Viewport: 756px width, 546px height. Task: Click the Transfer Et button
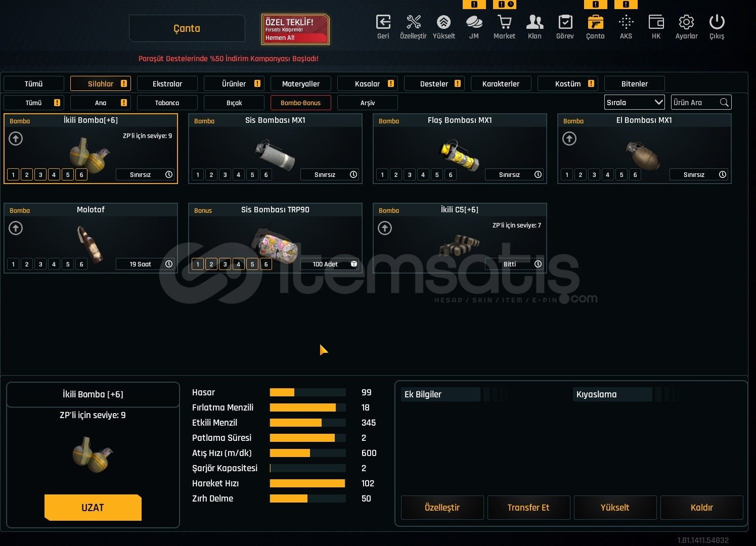tap(528, 508)
